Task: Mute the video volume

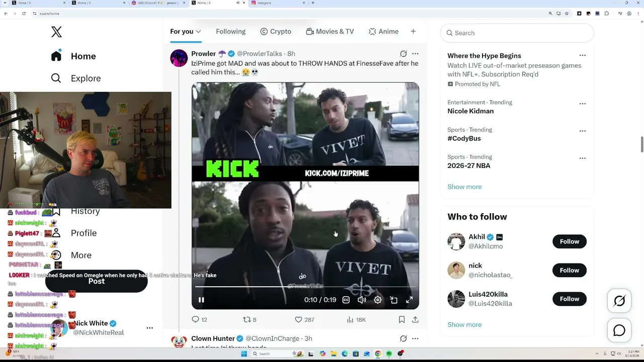Action: point(362,300)
